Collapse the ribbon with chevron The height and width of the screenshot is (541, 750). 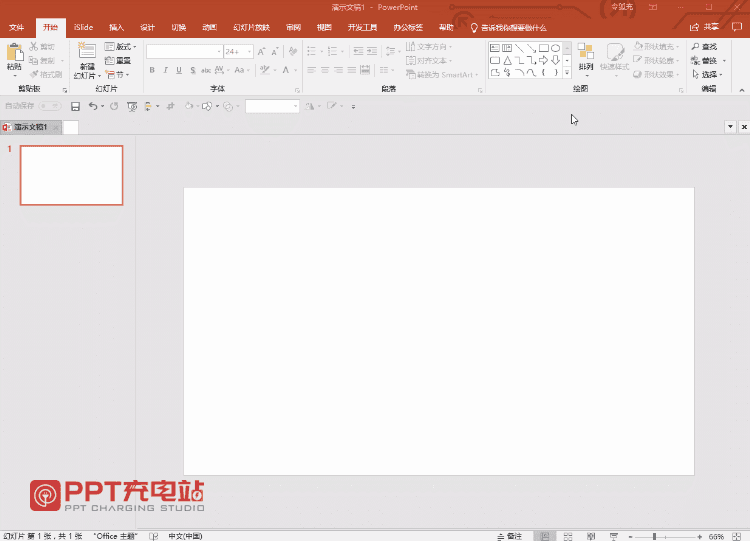tap(742, 90)
